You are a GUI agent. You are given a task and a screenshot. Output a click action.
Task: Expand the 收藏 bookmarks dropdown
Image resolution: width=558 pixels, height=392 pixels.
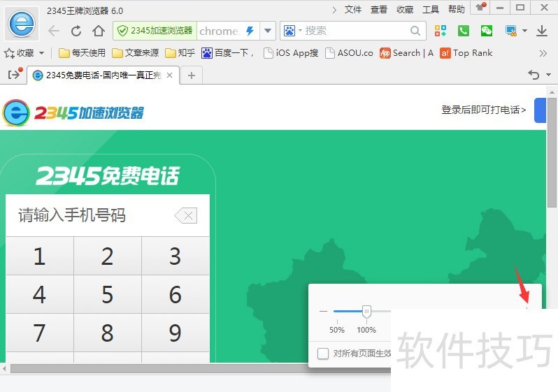pos(41,53)
